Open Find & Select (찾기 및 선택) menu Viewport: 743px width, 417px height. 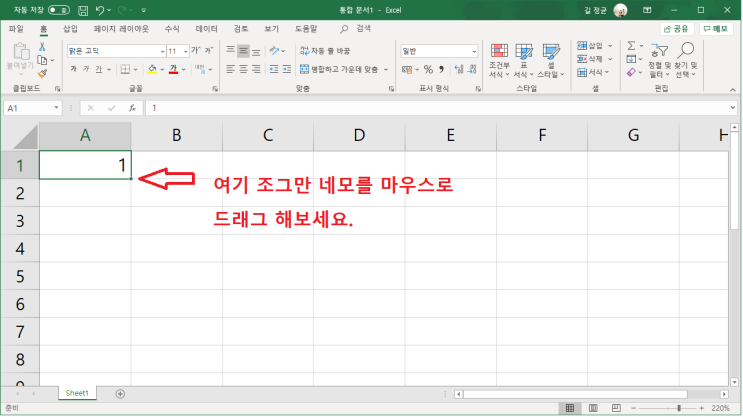(x=686, y=61)
